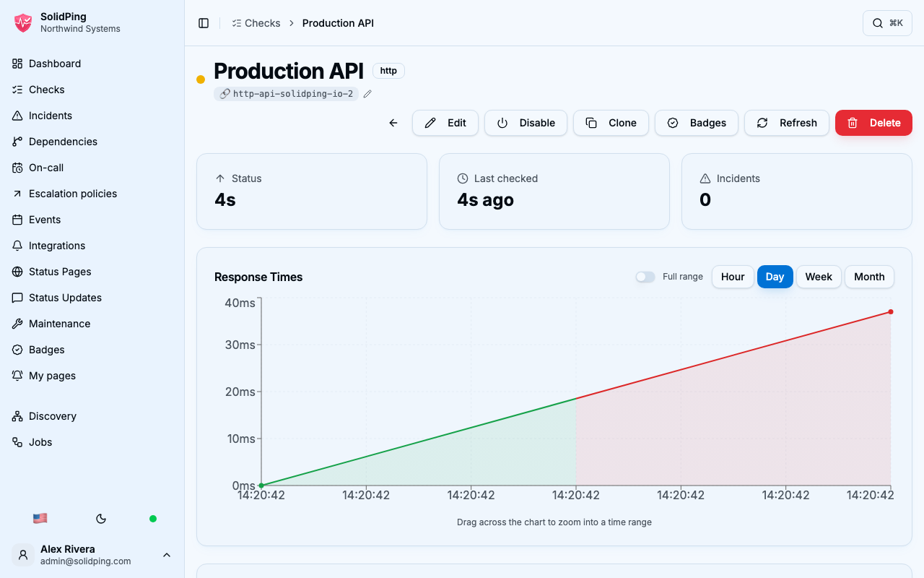This screenshot has width=924, height=578.
Task: Select the Week time range
Action: 819,277
